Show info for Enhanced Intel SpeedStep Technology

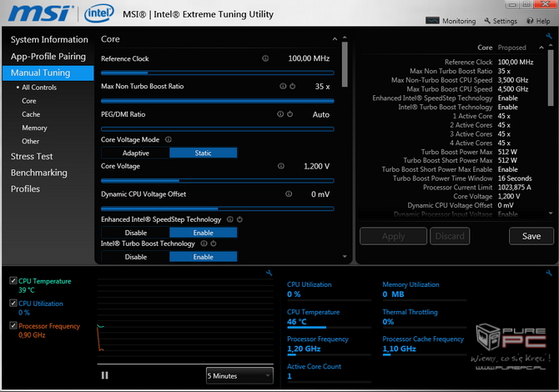230,219
